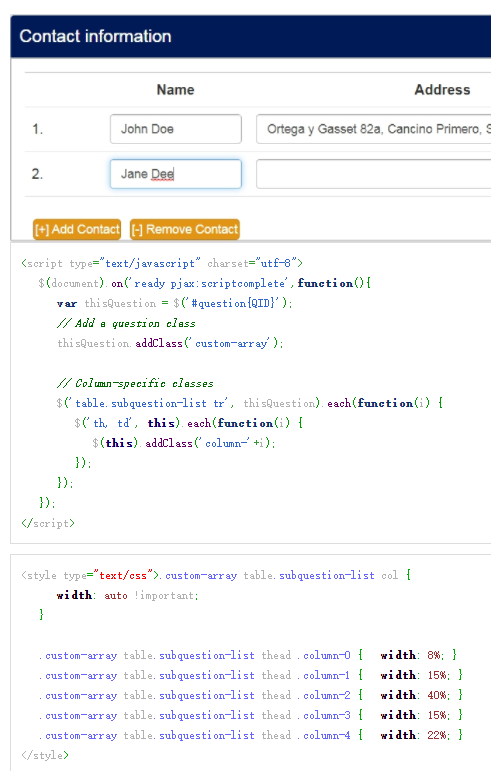Click the 'table.subquestion-list tr' each line
Image resolution: width=491 pixels, height=771 pixels.
tap(250, 403)
